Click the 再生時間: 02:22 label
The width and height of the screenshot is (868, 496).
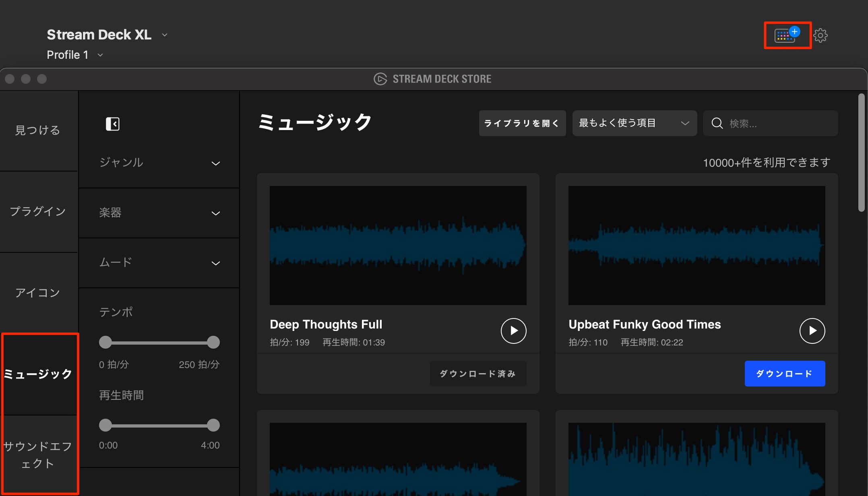click(x=652, y=343)
